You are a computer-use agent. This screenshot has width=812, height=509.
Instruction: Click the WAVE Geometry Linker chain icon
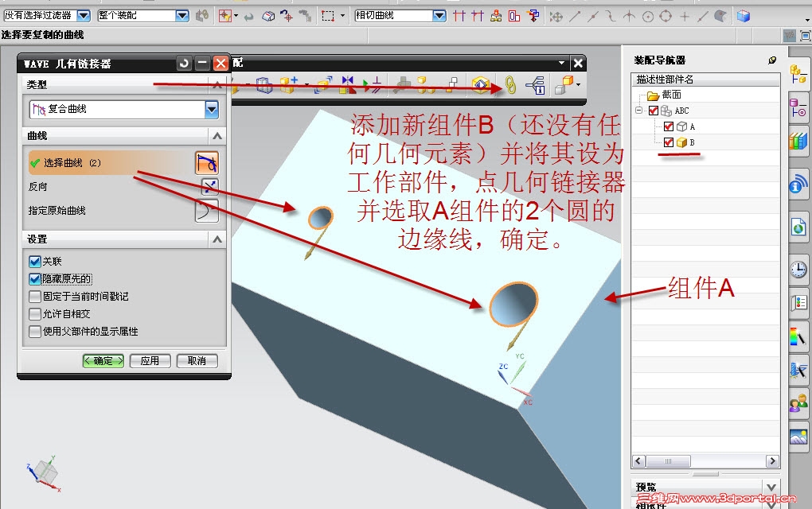coord(510,85)
